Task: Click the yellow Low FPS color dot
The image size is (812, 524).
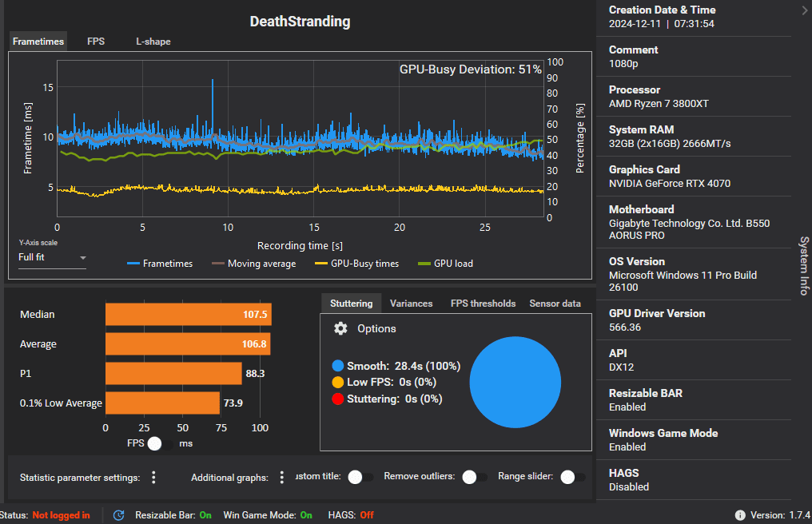Action: [337, 382]
